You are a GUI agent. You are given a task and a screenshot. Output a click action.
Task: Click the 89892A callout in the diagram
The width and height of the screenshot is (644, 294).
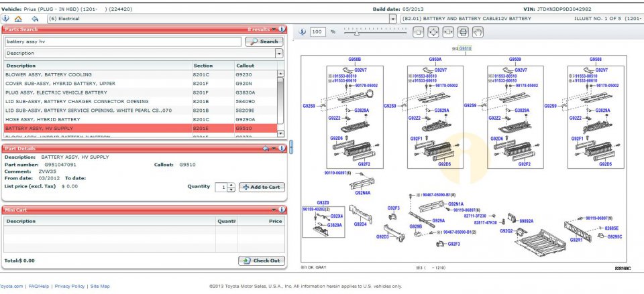pyautogui.click(x=527, y=221)
